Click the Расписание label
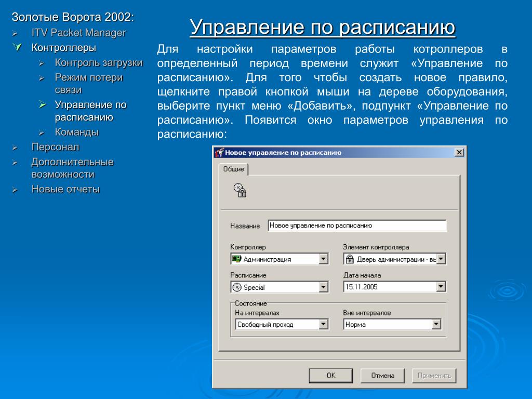The width and height of the screenshot is (532, 399). 248,275
